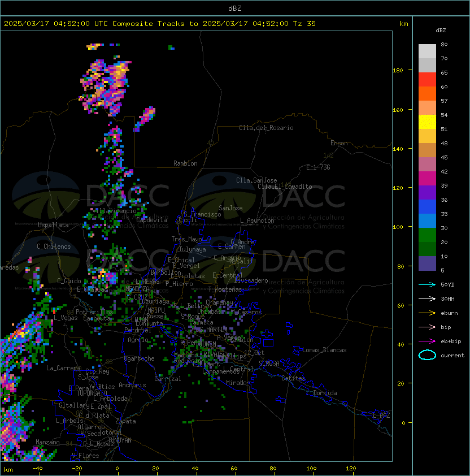Click the 'eb+bip' legend label

451,341
